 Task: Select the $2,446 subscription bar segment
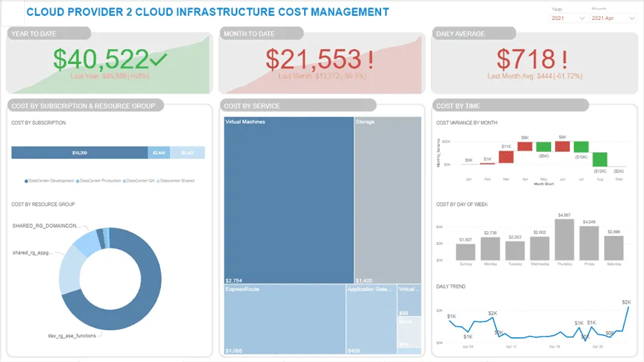point(158,153)
